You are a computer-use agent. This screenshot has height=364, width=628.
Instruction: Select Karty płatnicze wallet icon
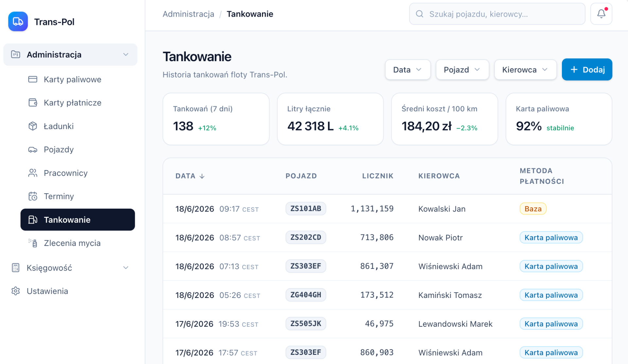click(33, 103)
